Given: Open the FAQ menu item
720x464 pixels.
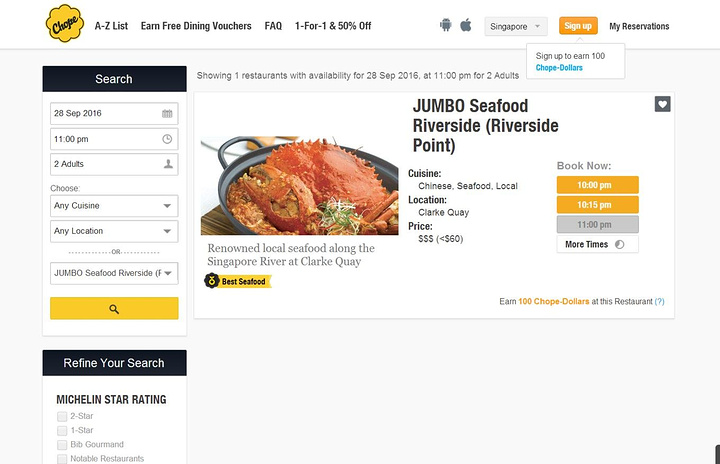Looking at the screenshot, I should [273, 26].
